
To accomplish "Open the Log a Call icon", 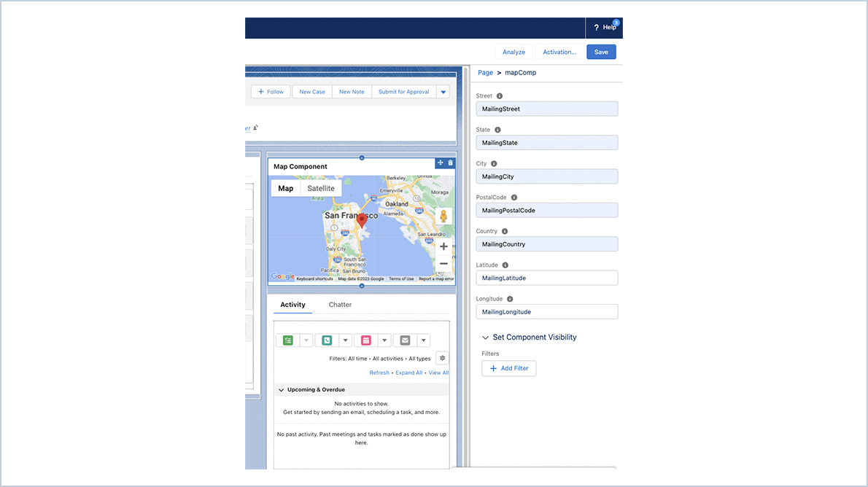I will [325, 340].
